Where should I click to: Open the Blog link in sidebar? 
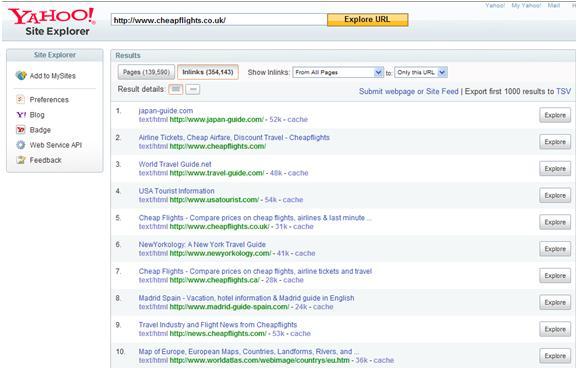tap(37, 115)
